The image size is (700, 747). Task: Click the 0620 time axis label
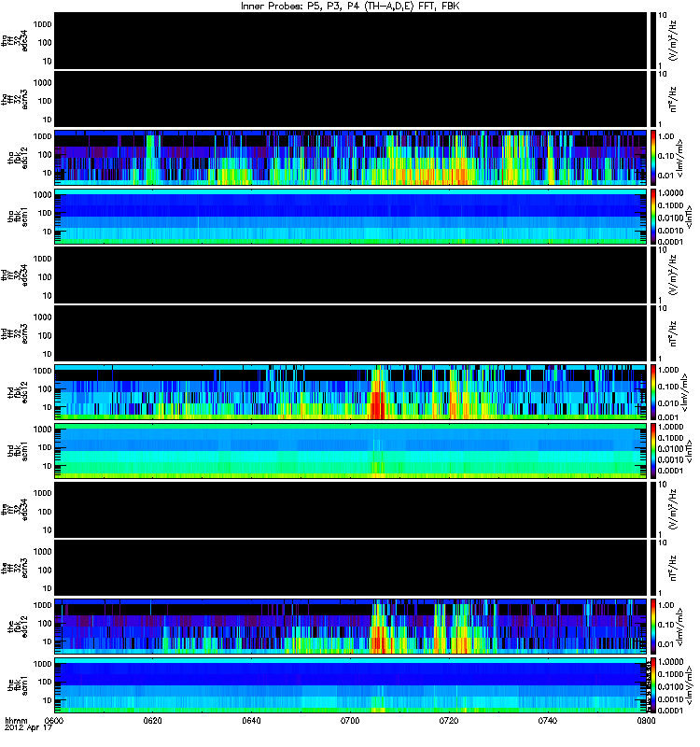[152, 721]
